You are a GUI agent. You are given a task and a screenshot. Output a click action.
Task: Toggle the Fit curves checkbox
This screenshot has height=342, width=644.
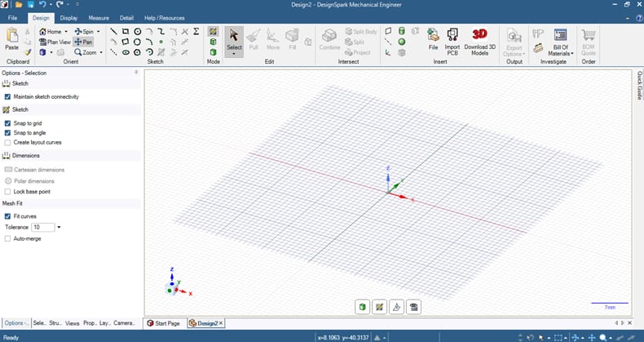point(7,216)
